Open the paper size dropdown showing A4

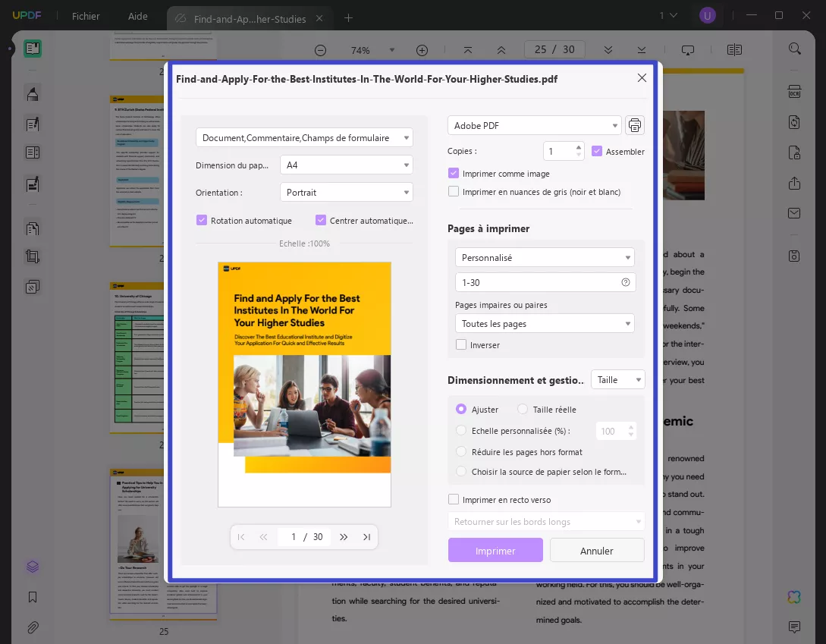[x=347, y=165]
